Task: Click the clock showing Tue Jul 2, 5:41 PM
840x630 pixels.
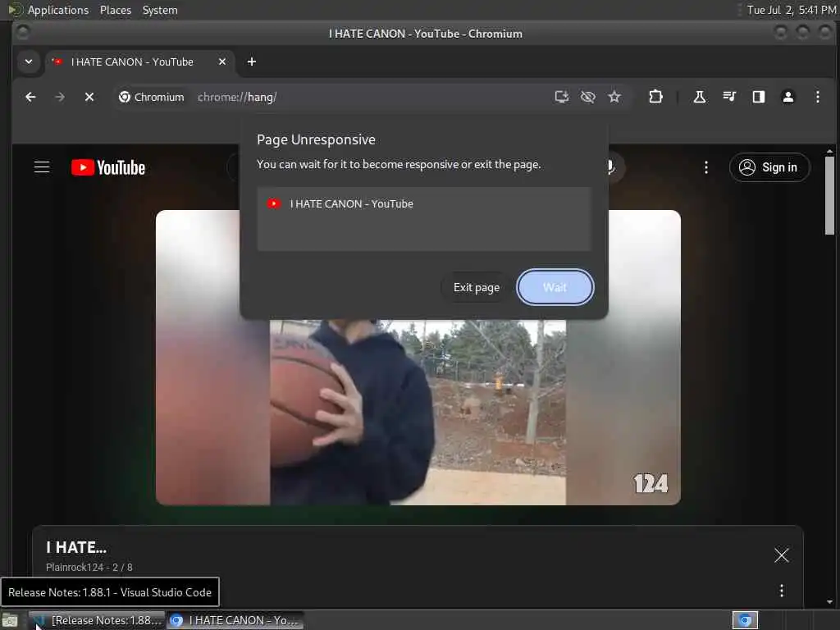Action: pos(792,10)
